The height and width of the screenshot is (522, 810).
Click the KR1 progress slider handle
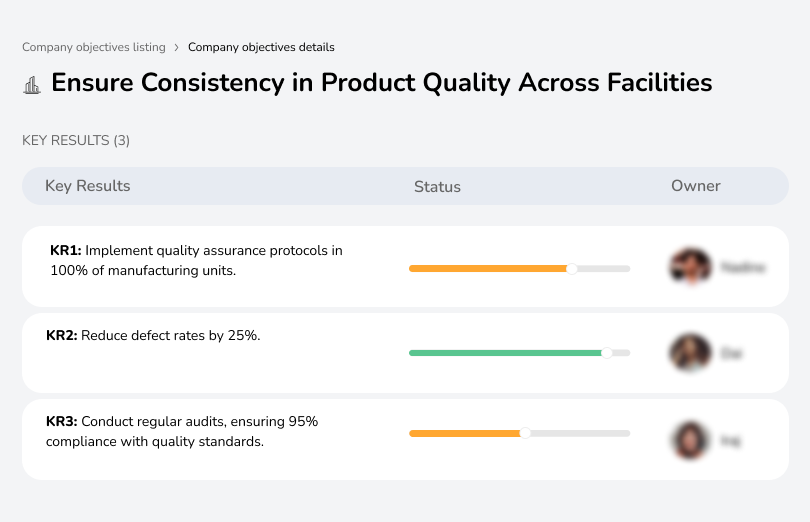pos(572,268)
